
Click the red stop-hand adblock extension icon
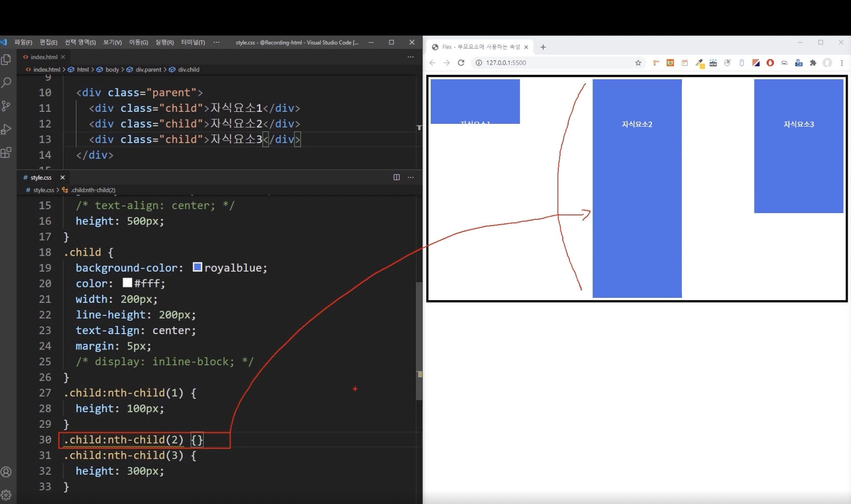tap(770, 63)
